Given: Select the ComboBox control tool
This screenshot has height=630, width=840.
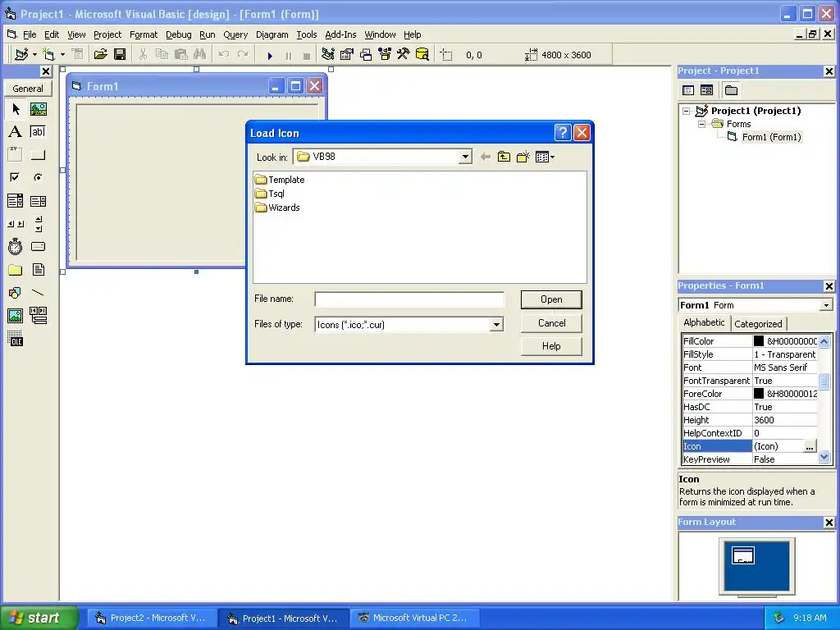Looking at the screenshot, I should click(x=16, y=201).
